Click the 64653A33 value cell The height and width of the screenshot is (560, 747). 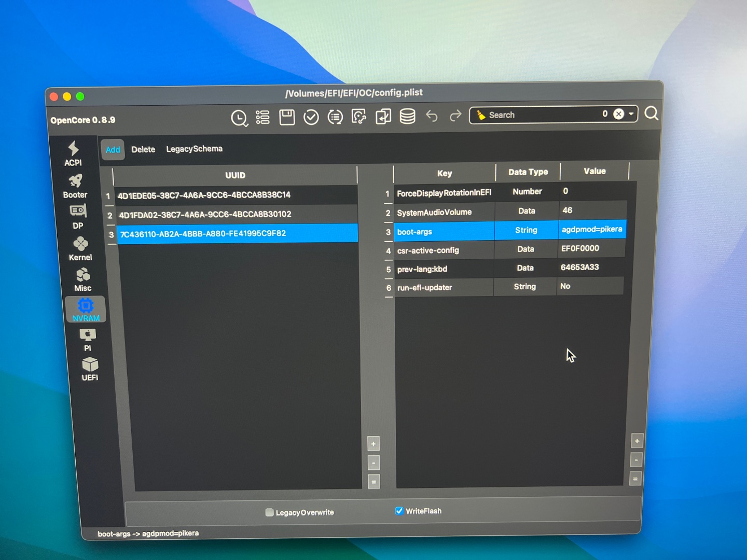tap(591, 267)
